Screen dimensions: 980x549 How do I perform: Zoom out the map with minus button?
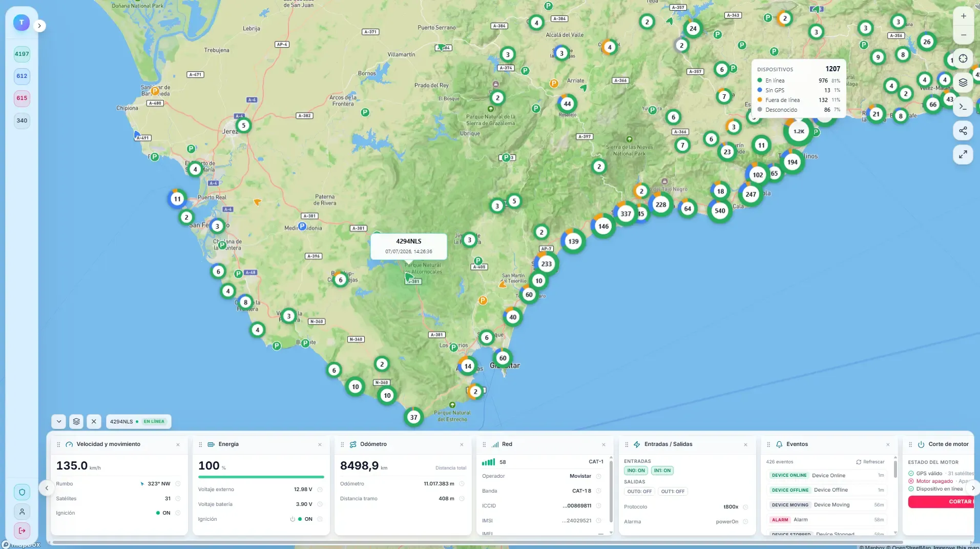click(963, 35)
